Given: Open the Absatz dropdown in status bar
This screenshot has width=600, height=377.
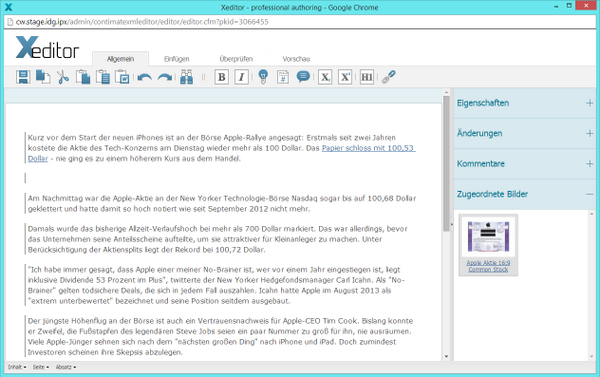Looking at the screenshot, I should point(65,367).
